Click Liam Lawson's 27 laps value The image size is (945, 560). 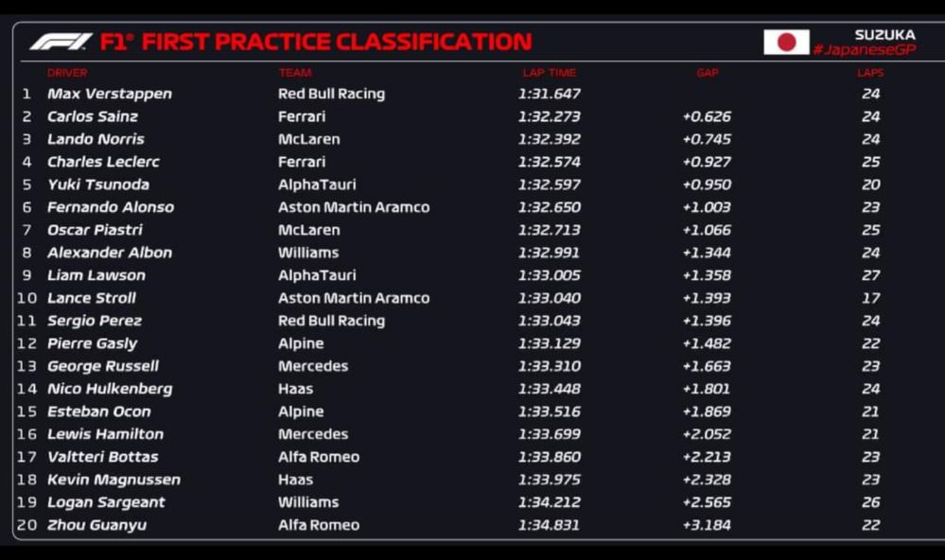(x=871, y=275)
